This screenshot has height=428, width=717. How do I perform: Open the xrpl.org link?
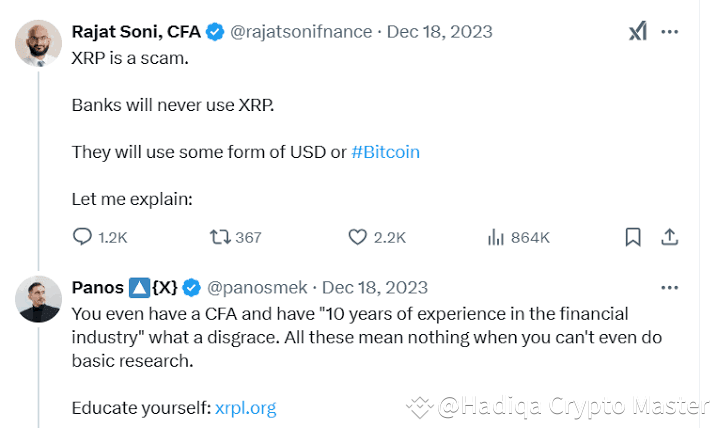click(245, 408)
